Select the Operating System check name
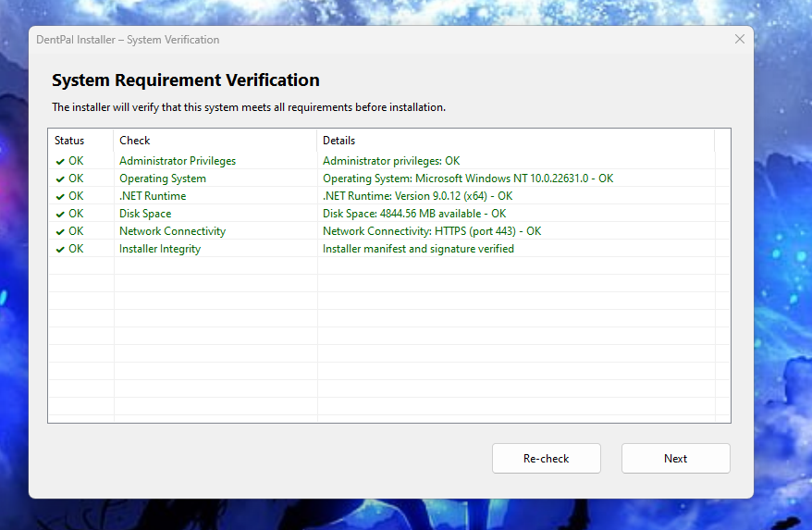 click(163, 179)
